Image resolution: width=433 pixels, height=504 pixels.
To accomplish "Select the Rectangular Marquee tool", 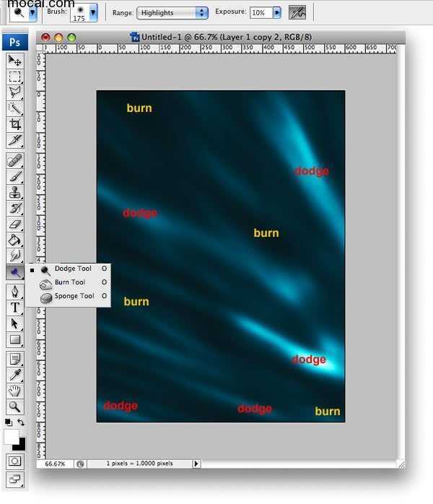I will coord(14,77).
